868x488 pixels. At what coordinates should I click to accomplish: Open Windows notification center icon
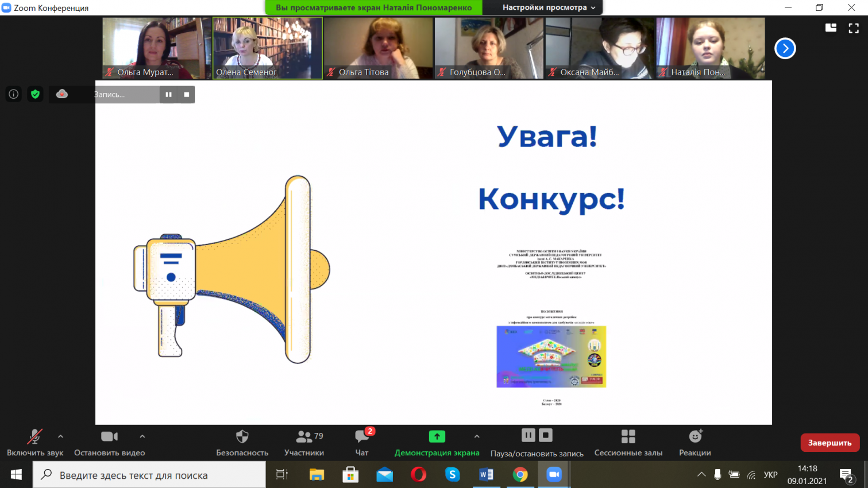(846, 475)
